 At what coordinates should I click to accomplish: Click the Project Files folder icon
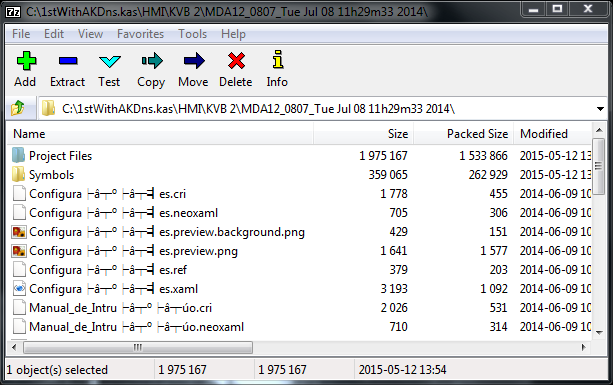click(18, 155)
